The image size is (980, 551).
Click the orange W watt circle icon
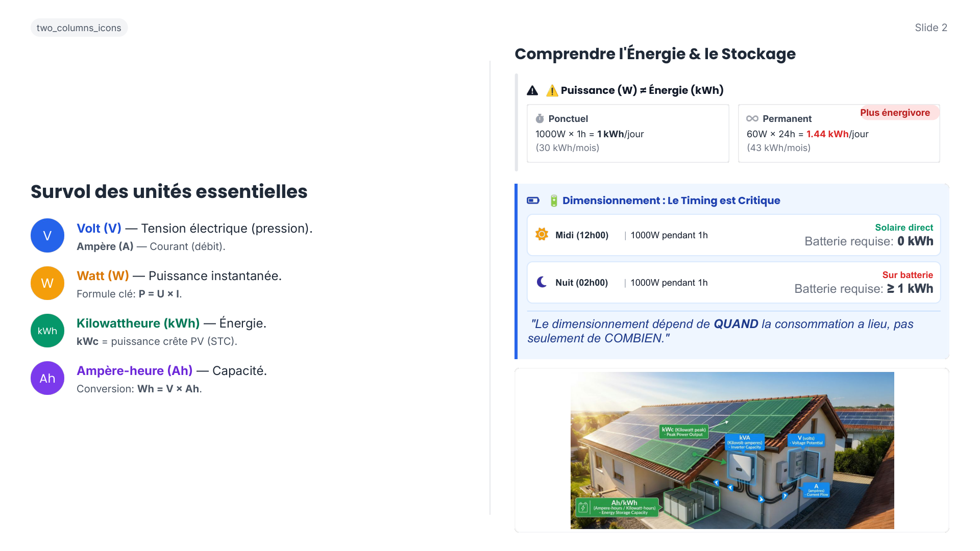[x=47, y=283]
